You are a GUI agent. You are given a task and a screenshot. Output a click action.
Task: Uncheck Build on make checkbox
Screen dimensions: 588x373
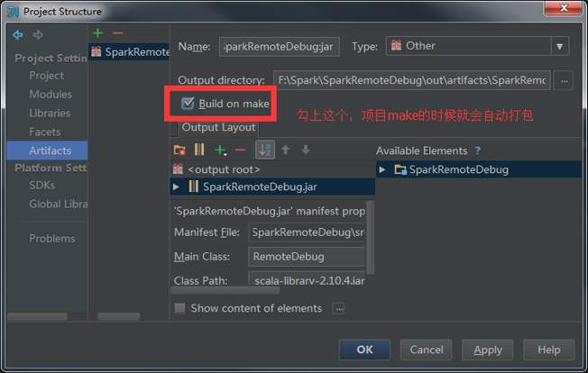click(x=188, y=103)
